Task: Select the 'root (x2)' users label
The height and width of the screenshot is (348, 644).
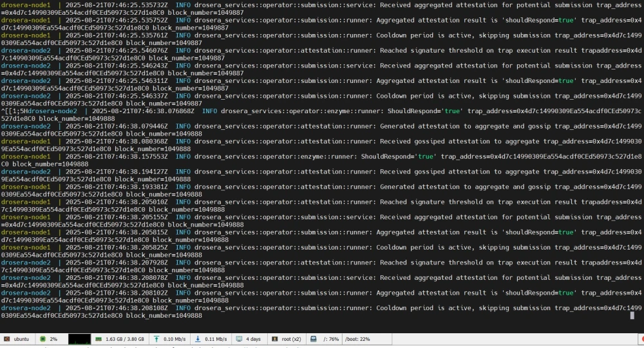Action: (291, 339)
